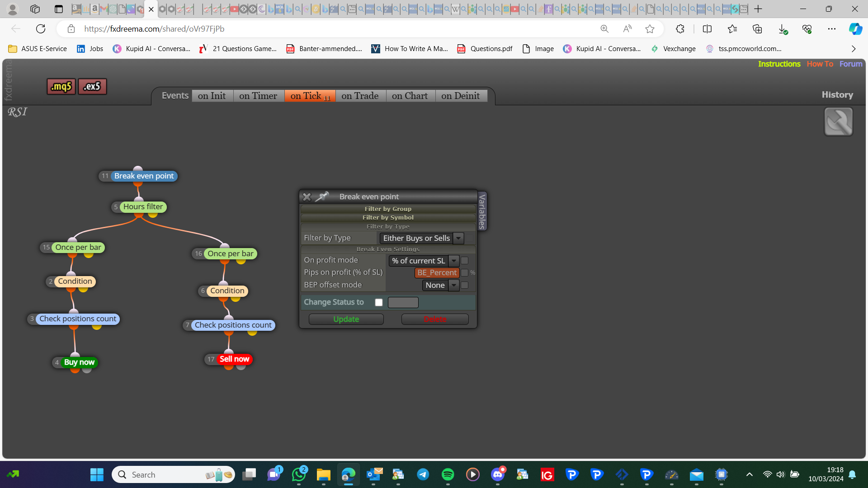This screenshot has width=868, height=488.
Task: Refresh the browser page
Action: click(41, 29)
